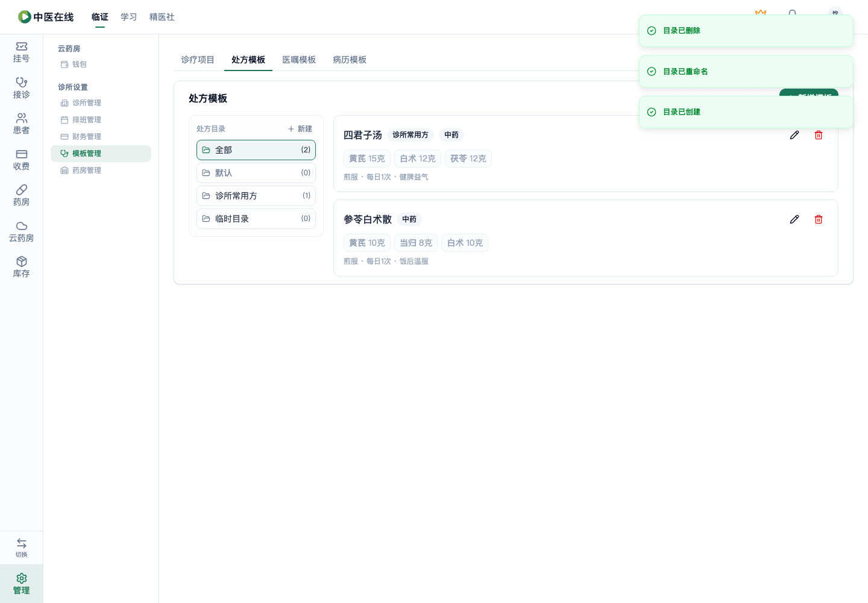Click the 目录已删除 notification toast
Viewport: 868px width, 603px height.
pos(746,31)
